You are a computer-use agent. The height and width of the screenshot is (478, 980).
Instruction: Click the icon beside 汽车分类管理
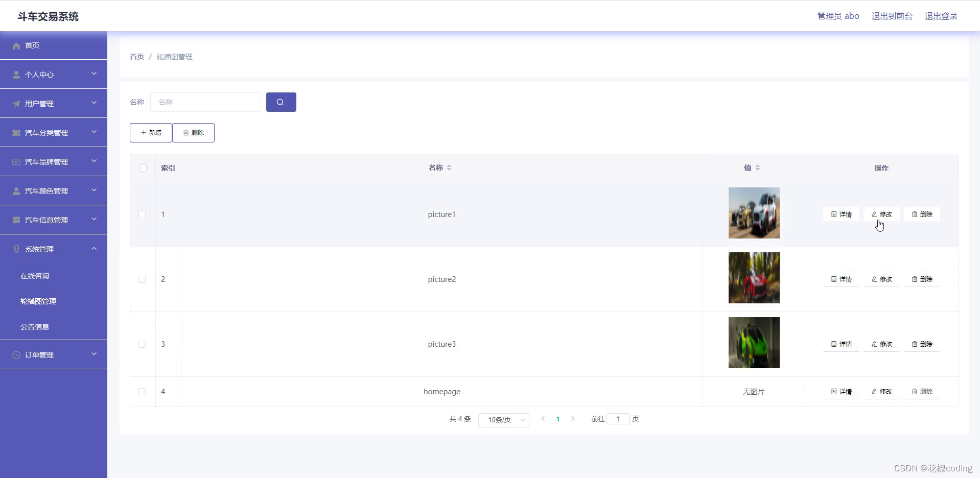pos(16,133)
